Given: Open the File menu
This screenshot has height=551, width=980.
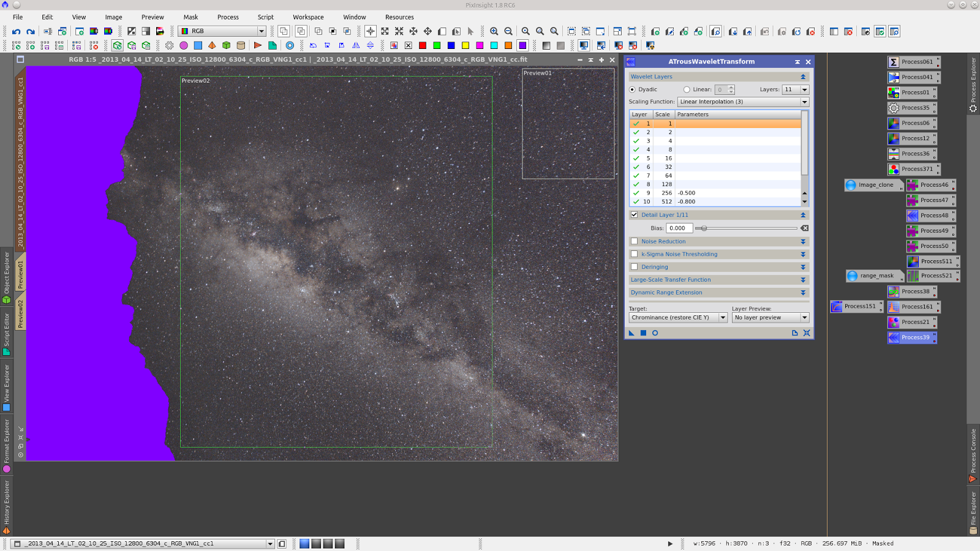Looking at the screenshot, I should [18, 17].
